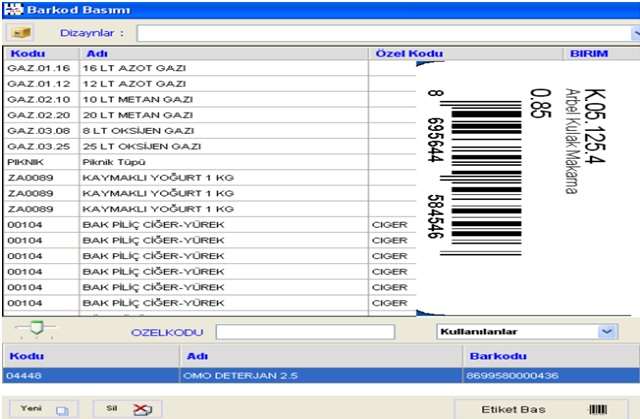Select the Piknik Tüpü row
This screenshot has height=419, width=640.
[x=210, y=162]
